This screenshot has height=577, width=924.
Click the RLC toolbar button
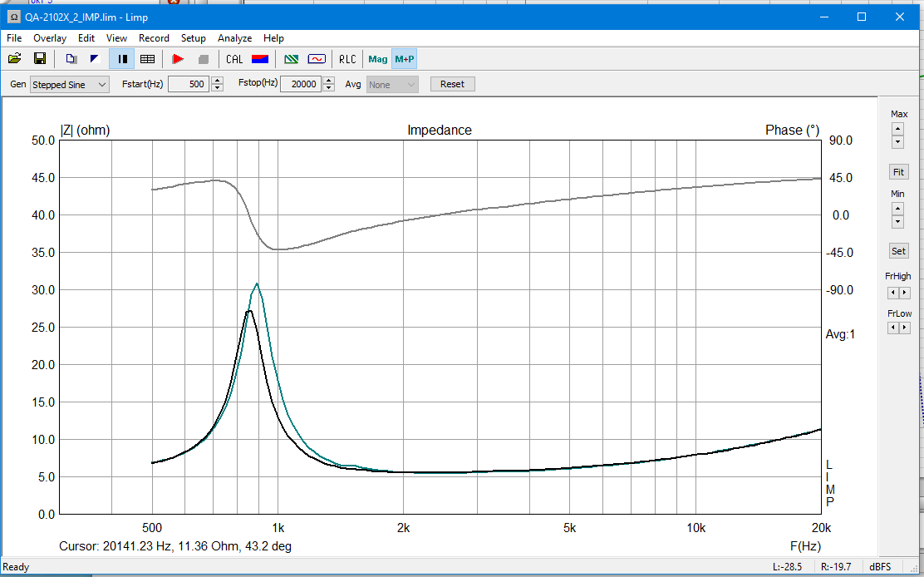347,59
